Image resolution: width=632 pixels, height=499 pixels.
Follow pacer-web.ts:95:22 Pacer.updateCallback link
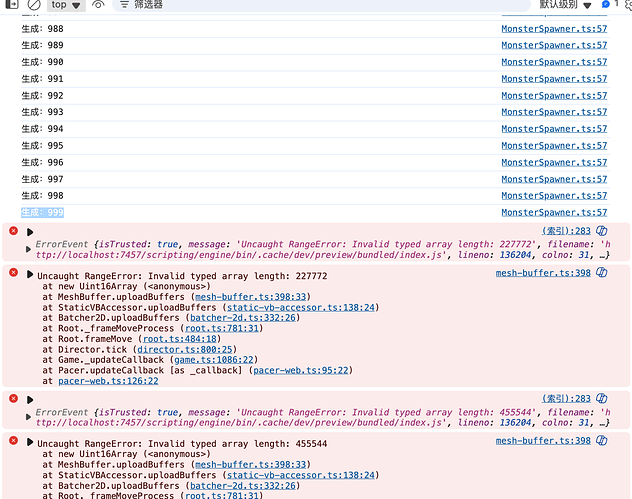point(301,370)
